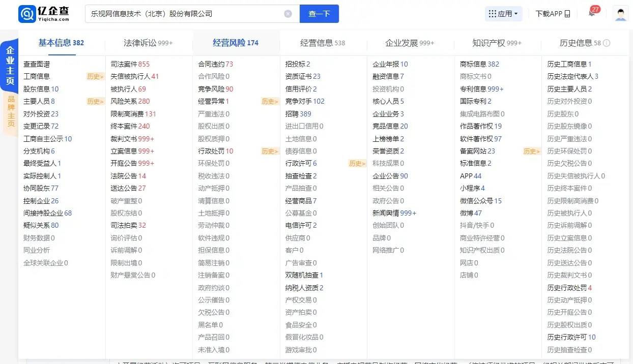The width and height of the screenshot is (633, 364).
Task: Clear the search box with the X icon
Action: [x=288, y=14]
